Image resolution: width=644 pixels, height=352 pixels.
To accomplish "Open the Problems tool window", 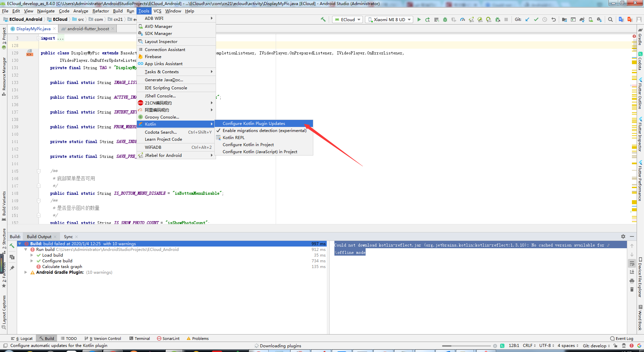I will pos(198,339).
